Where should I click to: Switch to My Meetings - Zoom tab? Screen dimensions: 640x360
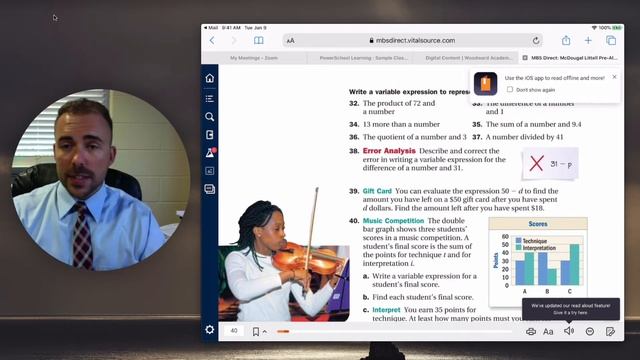coord(253,58)
